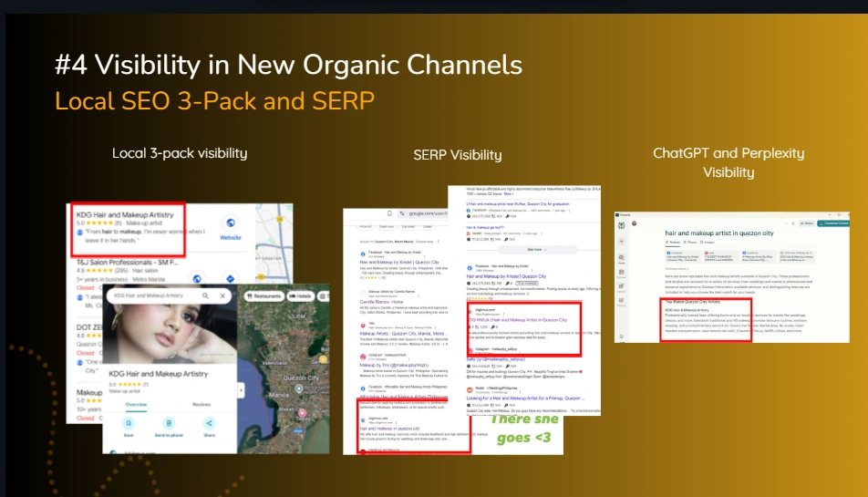This screenshot has width=868, height=497.
Task: Click '#4 Visibility in New Organic Channels' title
Action: pos(288,65)
